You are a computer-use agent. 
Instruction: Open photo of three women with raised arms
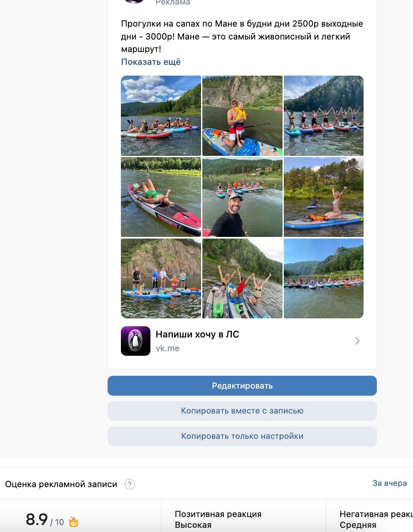(242, 278)
